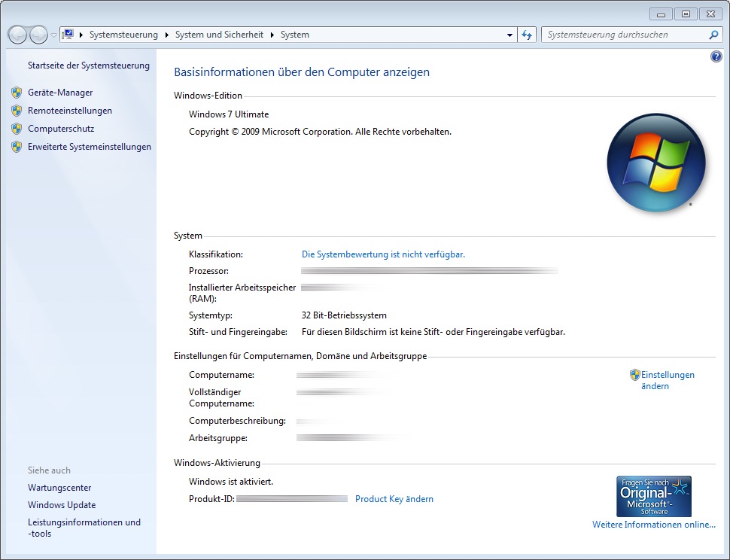Click the shield icon beside Einstellungen ändern
Image resolution: width=730 pixels, height=560 pixels.
pos(634,375)
